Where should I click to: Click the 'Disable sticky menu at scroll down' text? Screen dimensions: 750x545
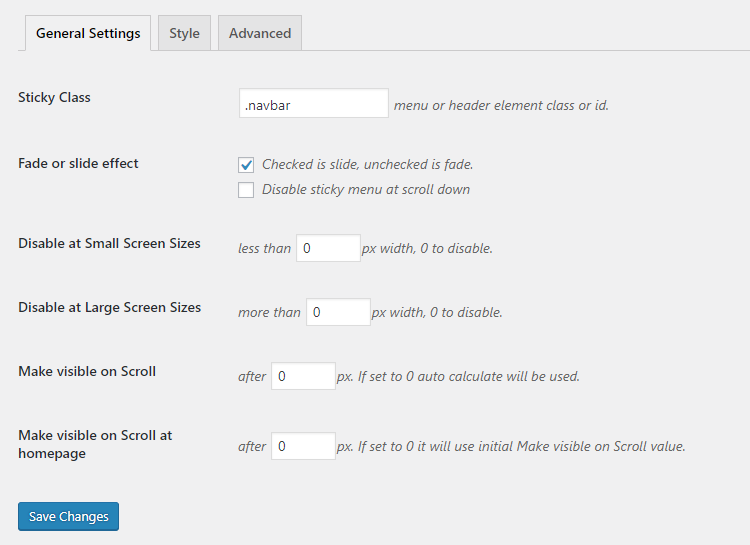pyautogui.click(x=365, y=190)
